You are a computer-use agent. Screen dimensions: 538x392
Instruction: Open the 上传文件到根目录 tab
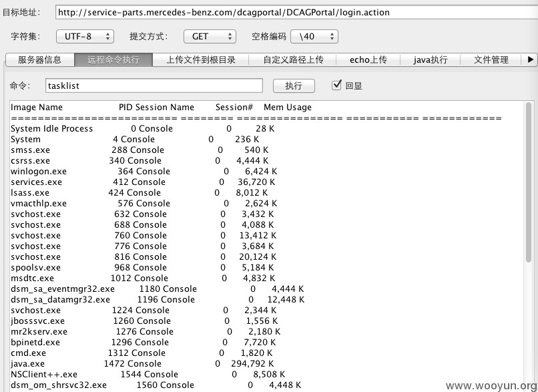(201, 59)
